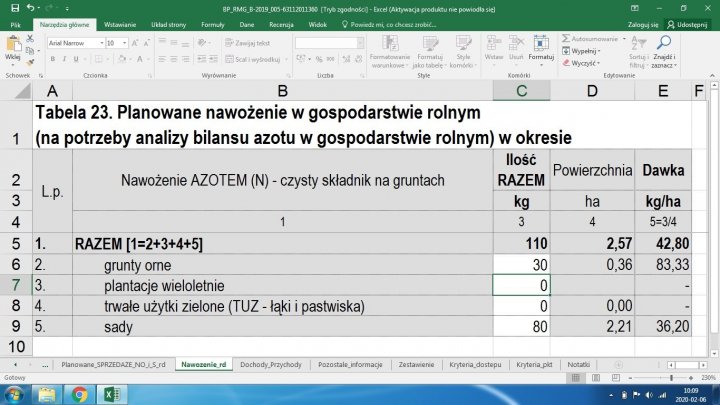Open the fill color bucket swatch
This screenshot has width=720, height=405.
(122, 59)
